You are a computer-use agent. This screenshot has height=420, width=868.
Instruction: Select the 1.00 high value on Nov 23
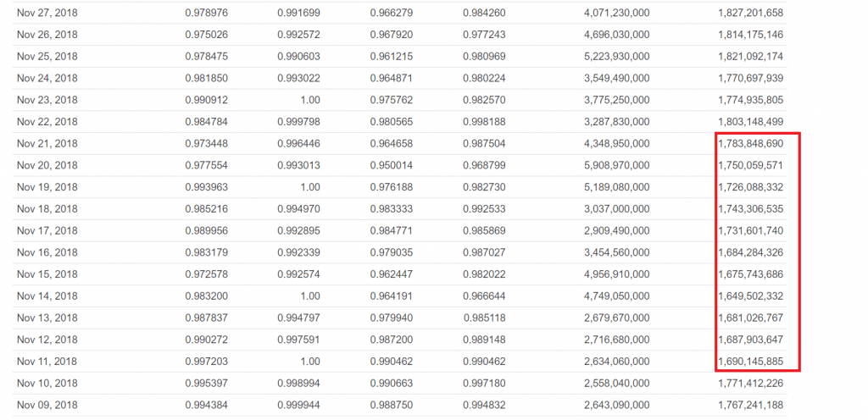pos(309,100)
